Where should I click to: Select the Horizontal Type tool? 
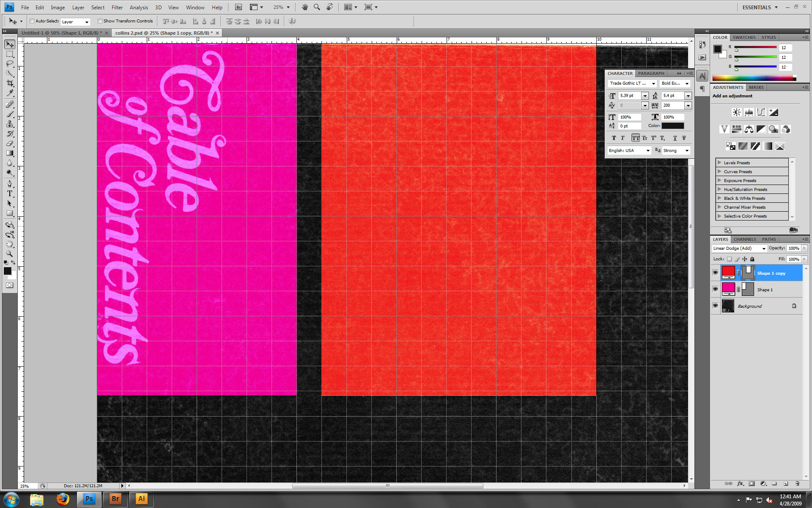10,194
